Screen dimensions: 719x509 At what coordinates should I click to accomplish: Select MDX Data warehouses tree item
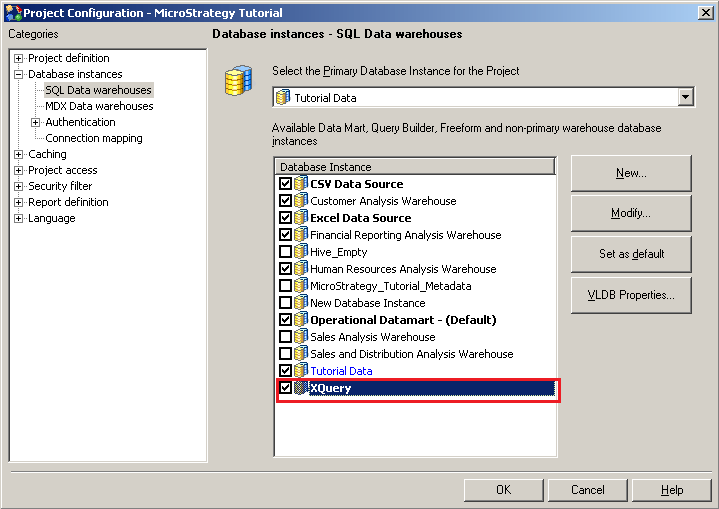[99, 106]
